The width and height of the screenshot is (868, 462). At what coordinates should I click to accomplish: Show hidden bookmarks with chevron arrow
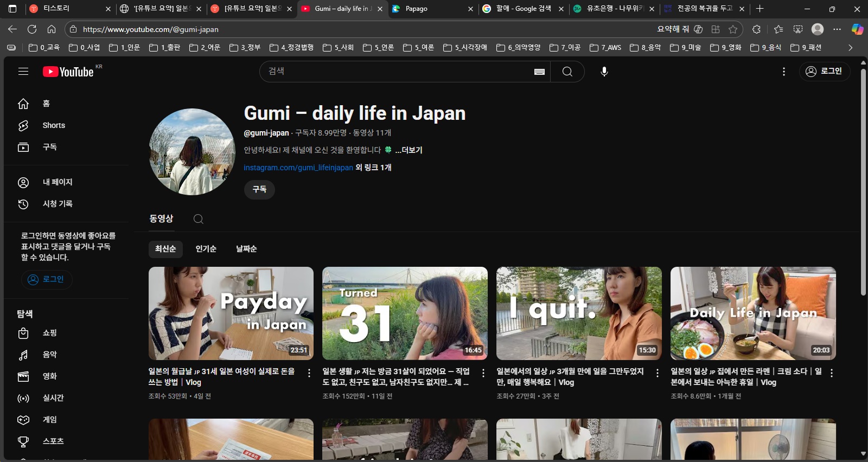tap(850, 48)
